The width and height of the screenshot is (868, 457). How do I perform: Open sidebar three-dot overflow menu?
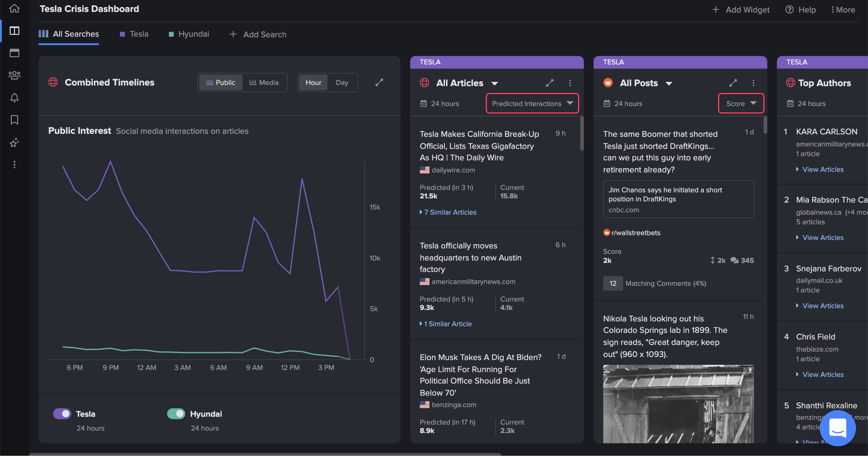tap(14, 165)
